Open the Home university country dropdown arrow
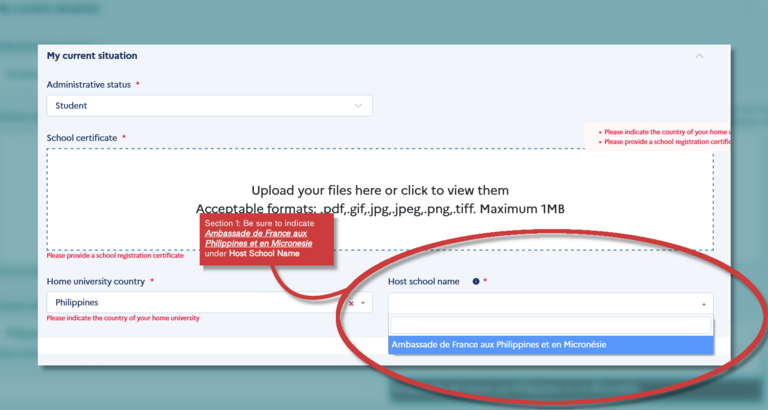 pyautogui.click(x=363, y=303)
